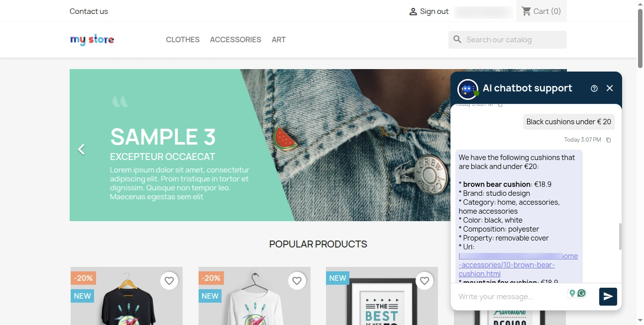
Task: Click the Sign out link
Action: (x=429, y=11)
